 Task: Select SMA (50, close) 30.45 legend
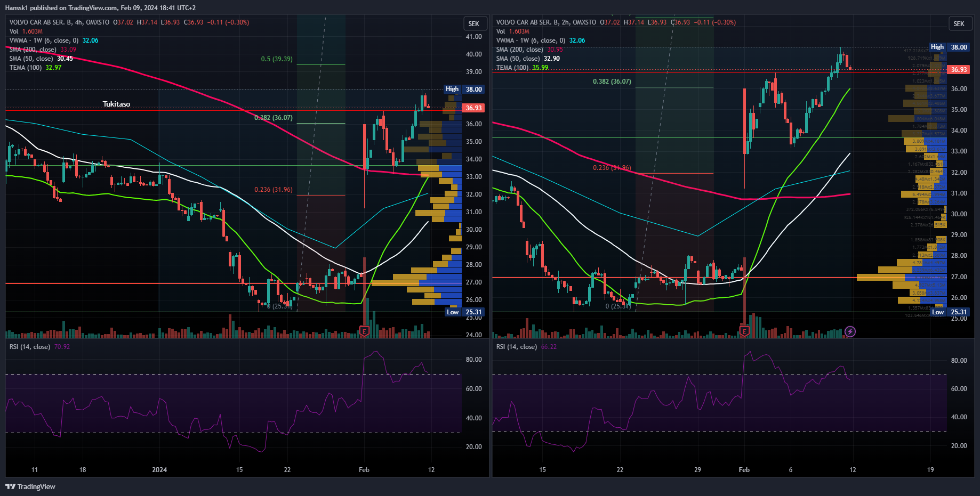(x=41, y=59)
